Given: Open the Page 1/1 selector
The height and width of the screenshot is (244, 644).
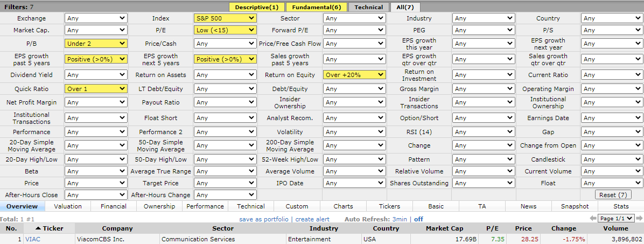Looking at the screenshot, I should 616,219.
